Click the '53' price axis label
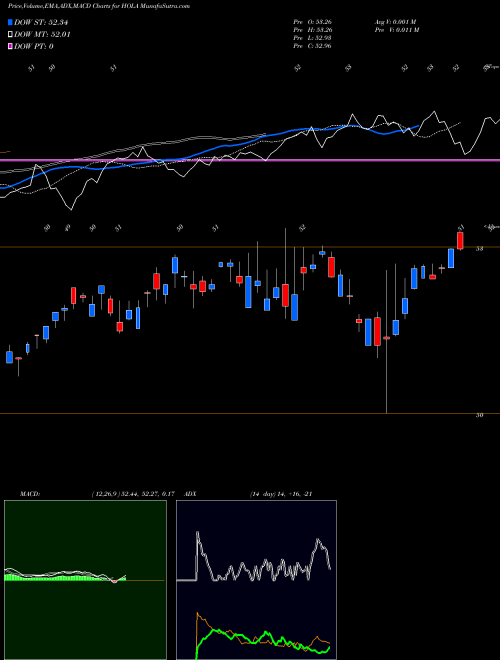The height and width of the screenshot is (660, 500). point(479,249)
